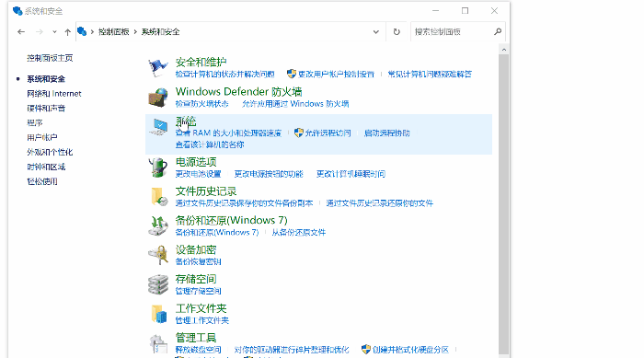The width and height of the screenshot is (644, 358).
Task: Click the 安全和维护 flag icon
Action: (158, 68)
